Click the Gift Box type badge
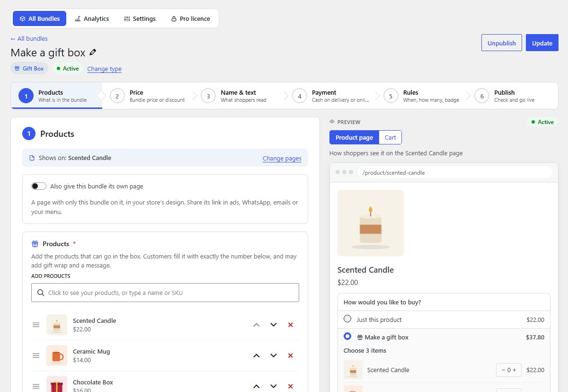 [x=29, y=69]
